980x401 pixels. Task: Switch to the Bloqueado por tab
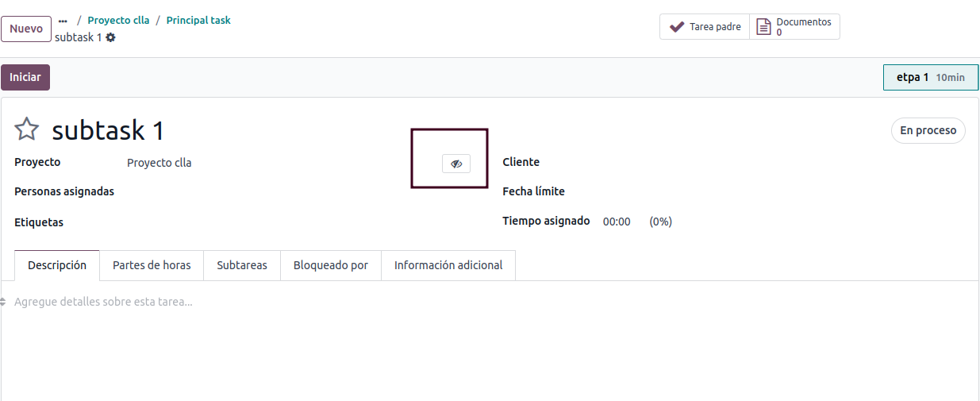click(331, 265)
